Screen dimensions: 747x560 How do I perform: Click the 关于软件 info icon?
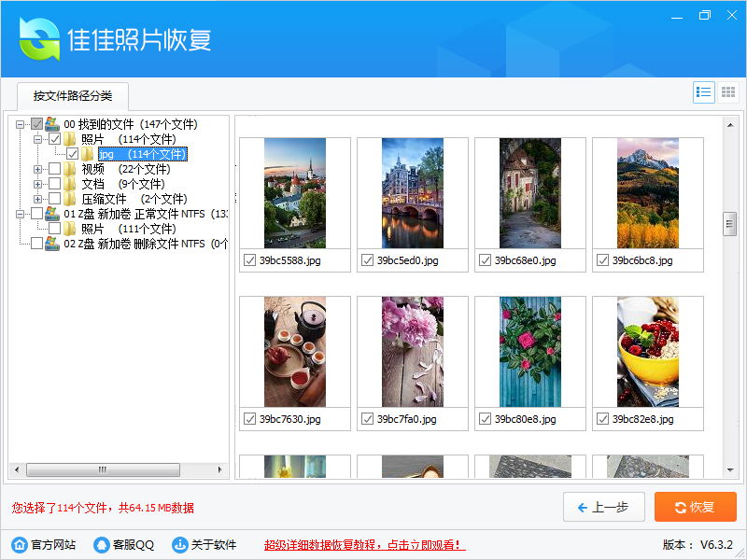(180, 545)
